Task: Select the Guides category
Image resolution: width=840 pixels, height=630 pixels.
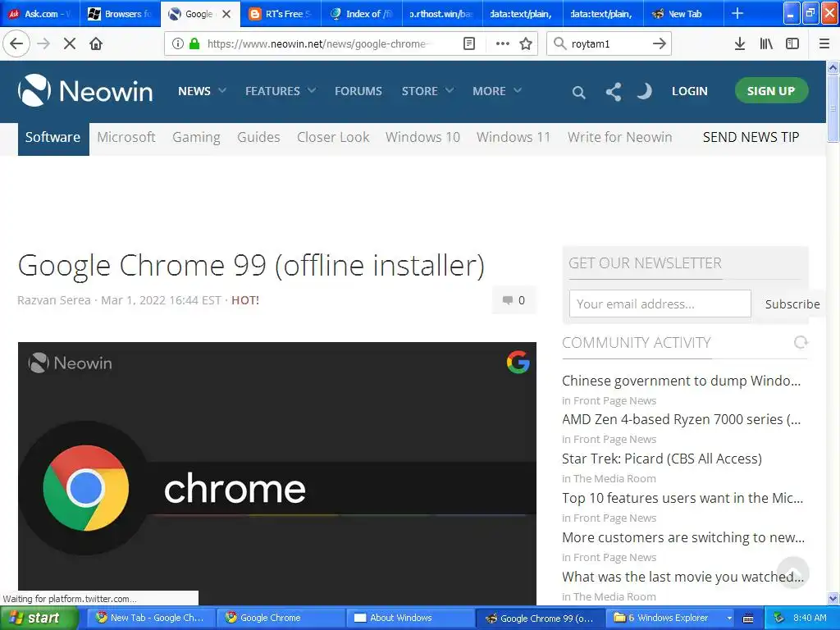Action: (258, 137)
